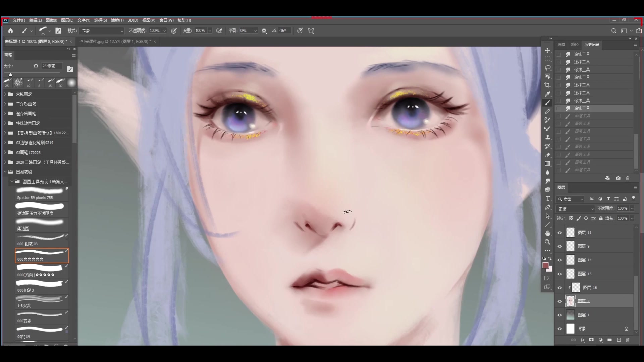Click the brush size slider
This screenshot has height=362, width=644.
pos(32,72)
